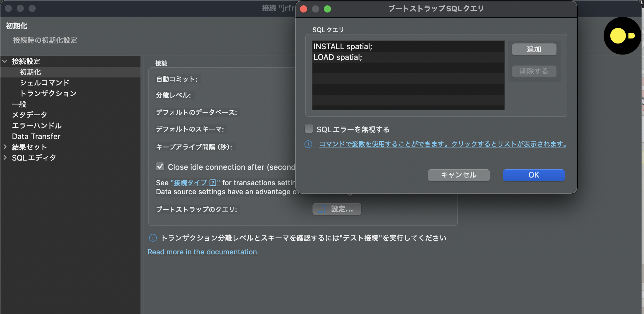This screenshot has height=314, width=644.
Task: Disable Close idle connection after option
Action: 160,166
